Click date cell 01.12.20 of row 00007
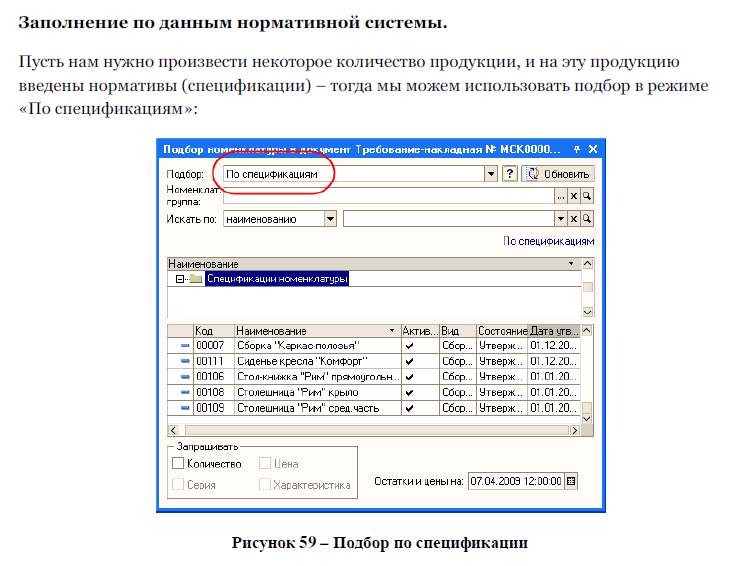This screenshot has width=744, height=566. point(554,345)
